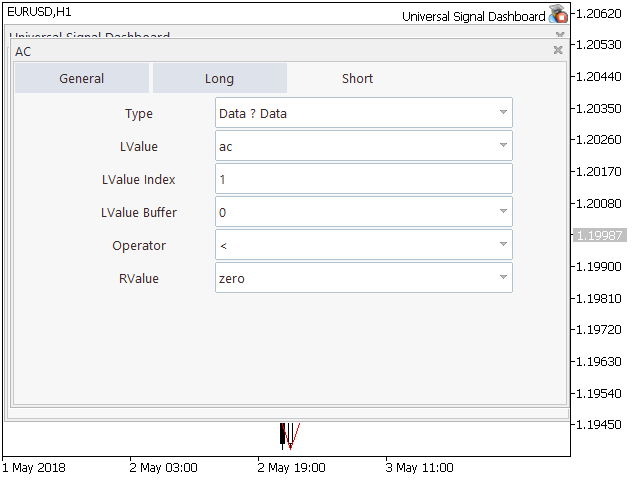
Task: Click the Type dropdown arrow
Action: [503, 112]
